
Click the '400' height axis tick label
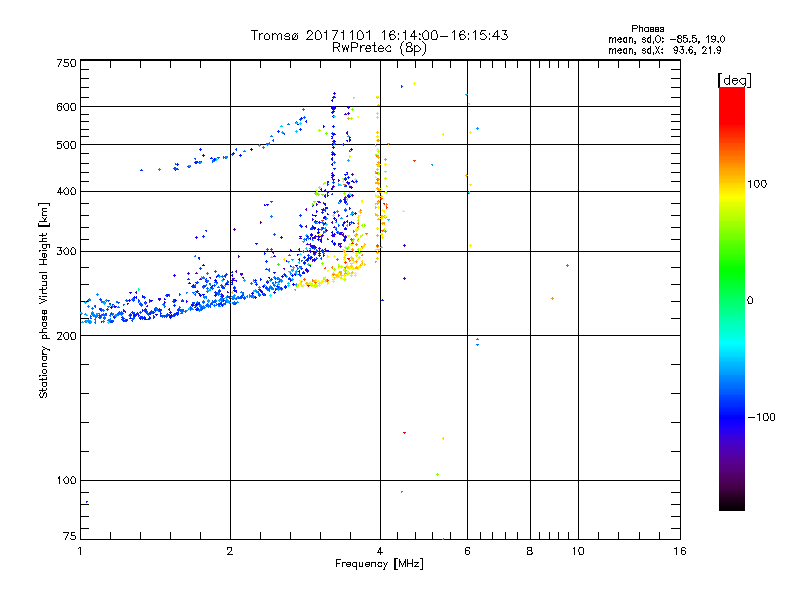[66, 191]
